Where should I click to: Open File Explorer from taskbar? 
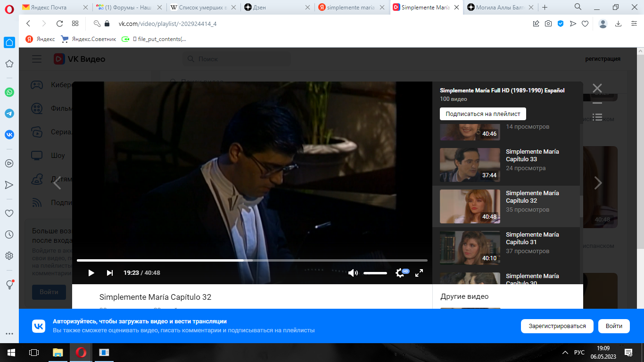[x=58, y=352]
